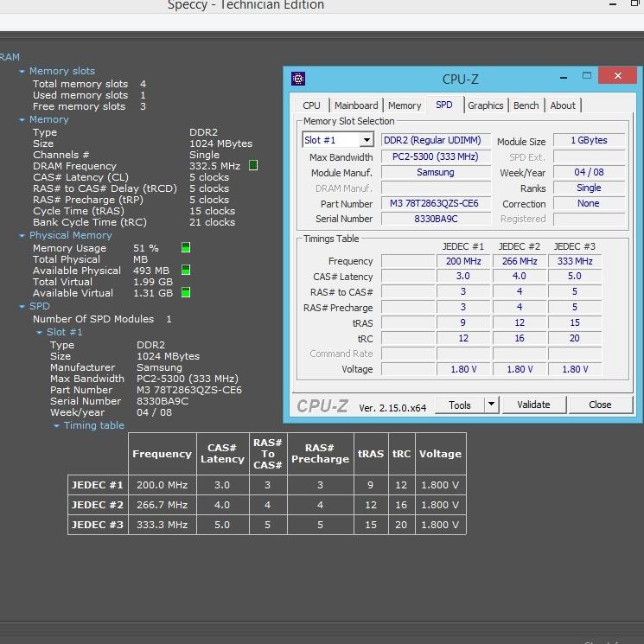The height and width of the screenshot is (644, 644).
Task: Click the Available Physical green graph indicator
Action: coord(186,270)
